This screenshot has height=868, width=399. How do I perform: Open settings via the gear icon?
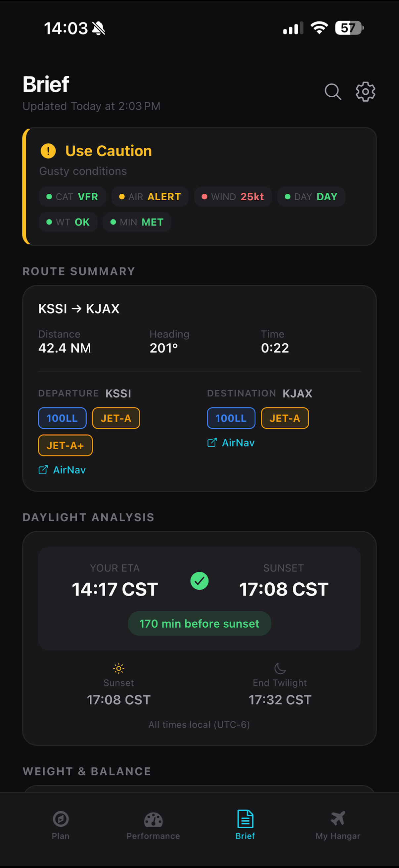(365, 92)
